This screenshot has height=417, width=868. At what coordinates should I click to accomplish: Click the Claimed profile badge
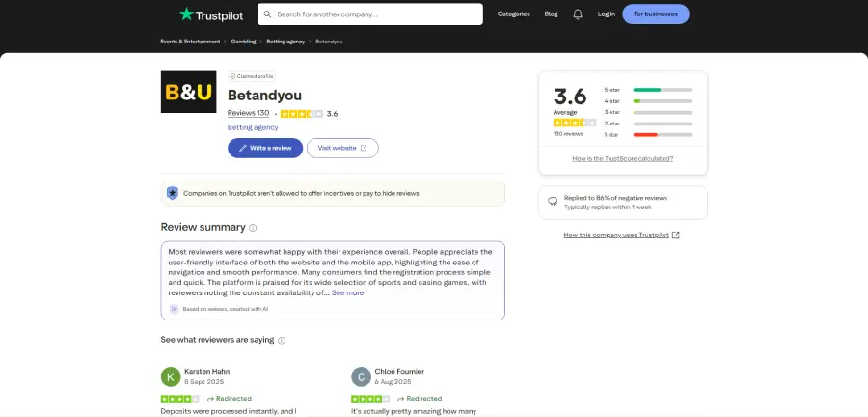pos(252,76)
